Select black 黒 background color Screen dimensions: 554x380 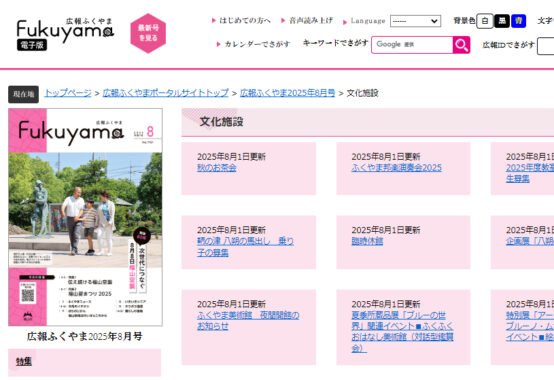coord(502,21)
